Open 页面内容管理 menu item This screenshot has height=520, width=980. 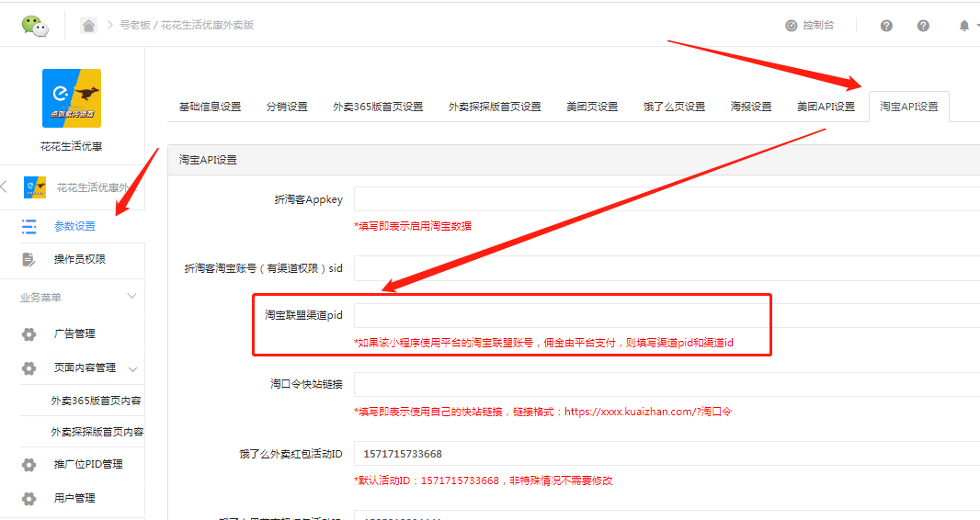click(85, 368)
